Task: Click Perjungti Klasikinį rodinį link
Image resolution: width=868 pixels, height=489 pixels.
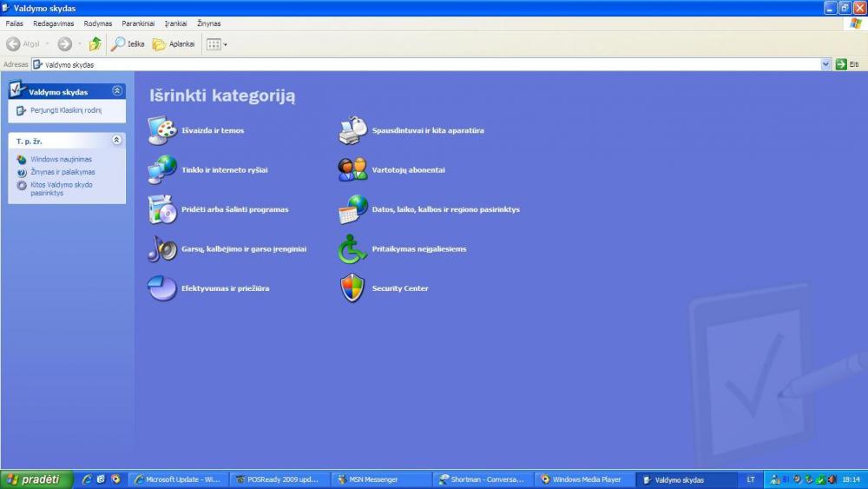Action: tap(65, 110)
